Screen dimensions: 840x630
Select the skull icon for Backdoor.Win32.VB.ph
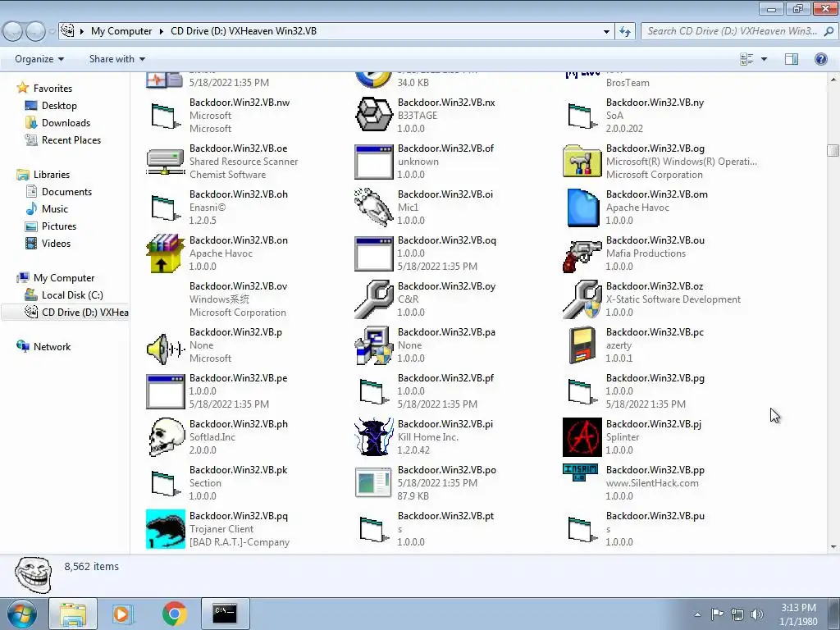point(166,437)
